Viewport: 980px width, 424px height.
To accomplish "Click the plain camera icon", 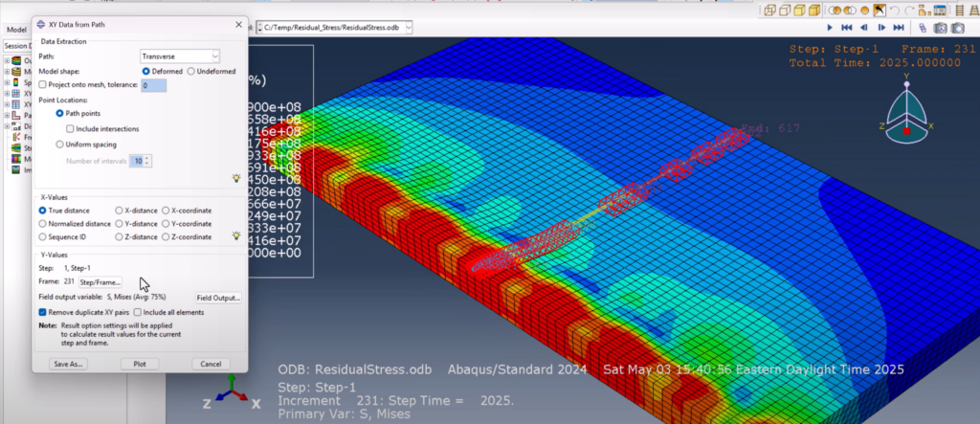I will [x=957, y=28].
